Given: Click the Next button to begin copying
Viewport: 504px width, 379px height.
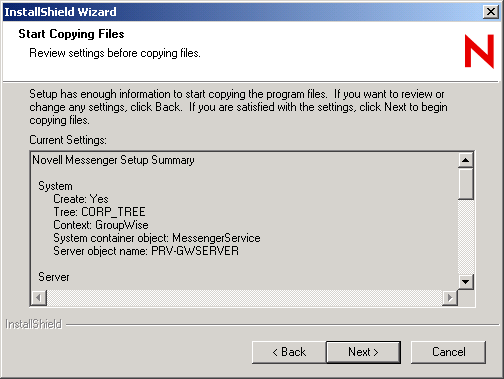Looking at the screenshot, I should pos(363,352).
